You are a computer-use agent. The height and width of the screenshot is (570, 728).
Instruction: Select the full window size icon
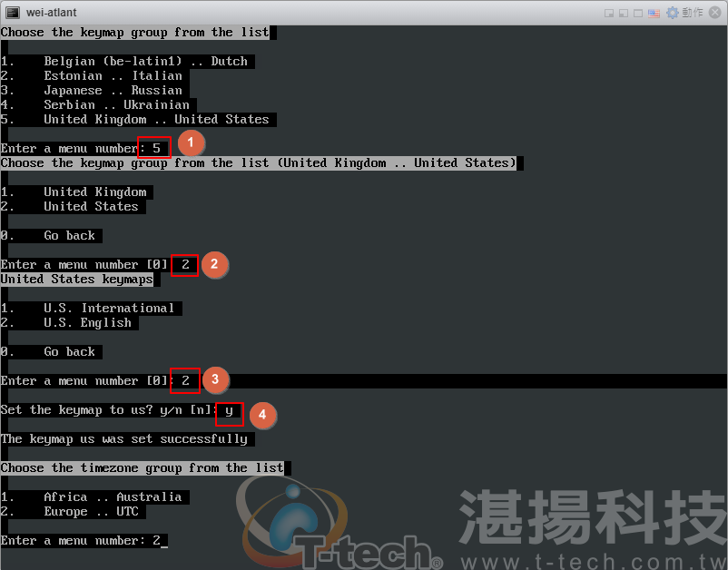(638, 13)
